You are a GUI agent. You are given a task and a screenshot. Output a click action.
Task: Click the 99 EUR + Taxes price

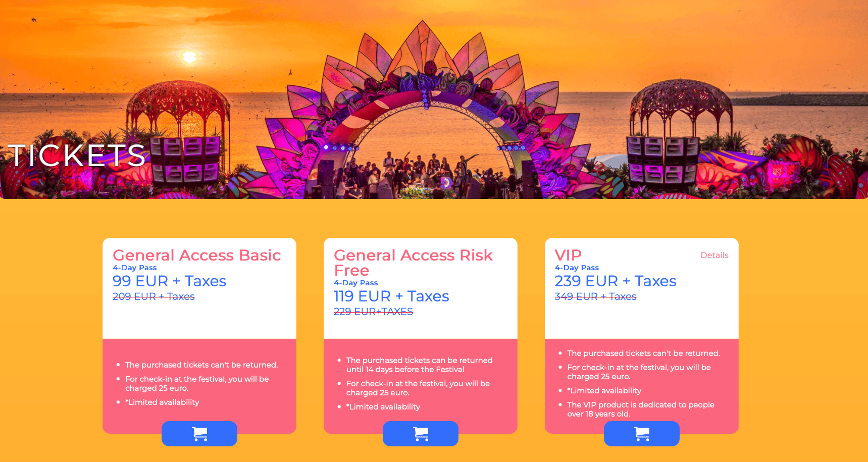[x=169, y=281]
